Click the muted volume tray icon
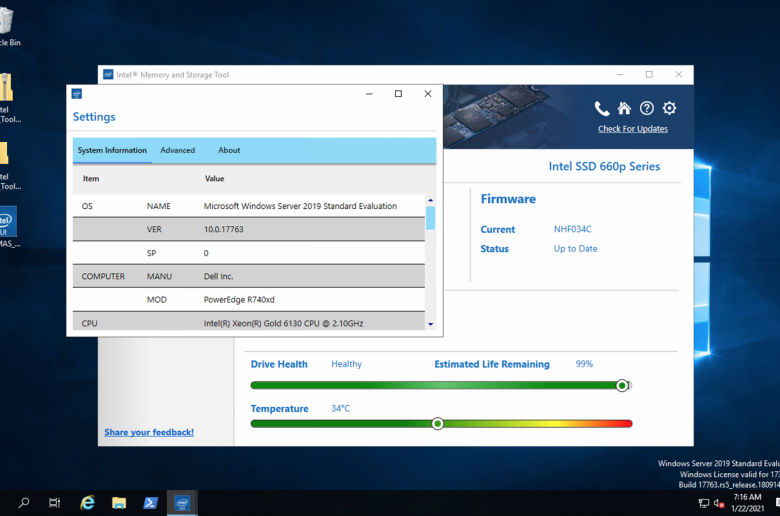 coord(719,503)
